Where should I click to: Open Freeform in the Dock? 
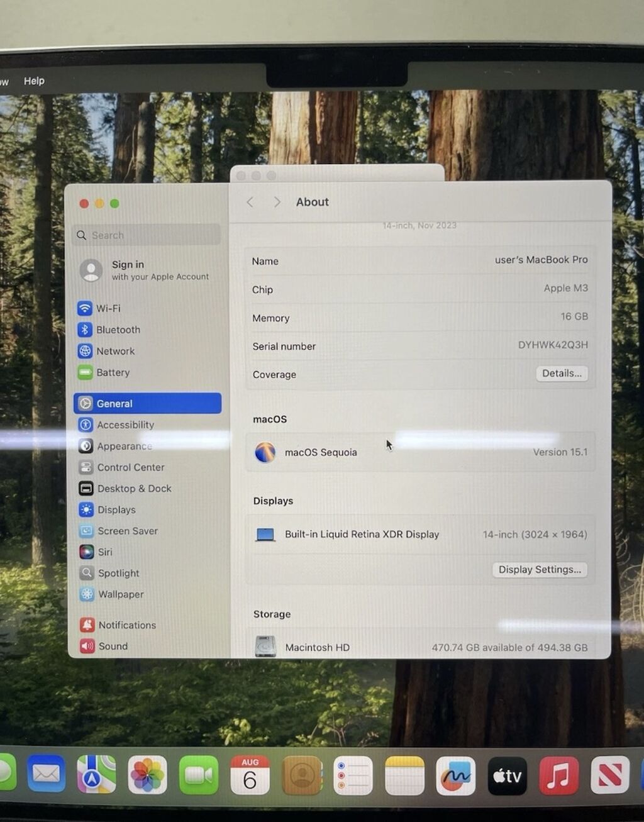pos(455,775)
